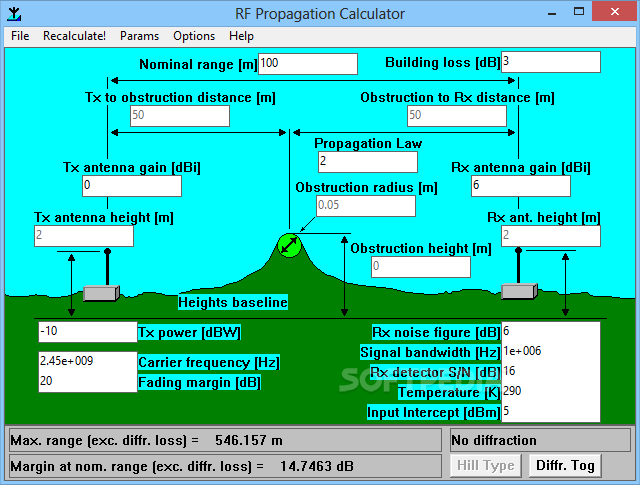640x485 pixels.
Task: Click the Margin at nom. range 14.7463 dB
Action: [x=317, y=466]
